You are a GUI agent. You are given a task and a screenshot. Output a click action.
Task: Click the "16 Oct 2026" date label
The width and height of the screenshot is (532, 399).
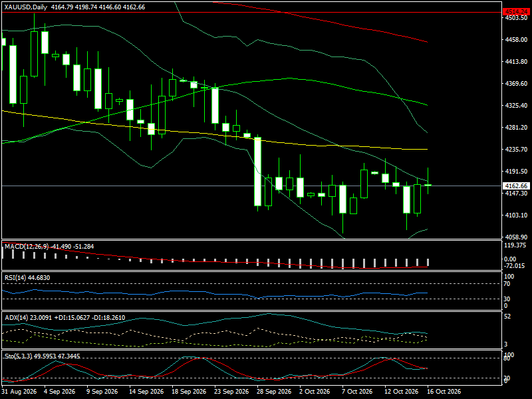444,392
